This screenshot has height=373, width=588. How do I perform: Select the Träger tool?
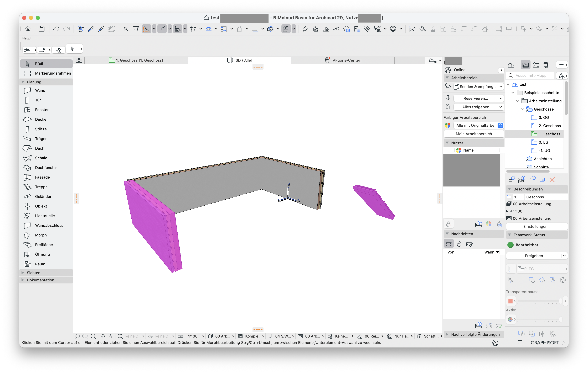[x=46, y=139]
